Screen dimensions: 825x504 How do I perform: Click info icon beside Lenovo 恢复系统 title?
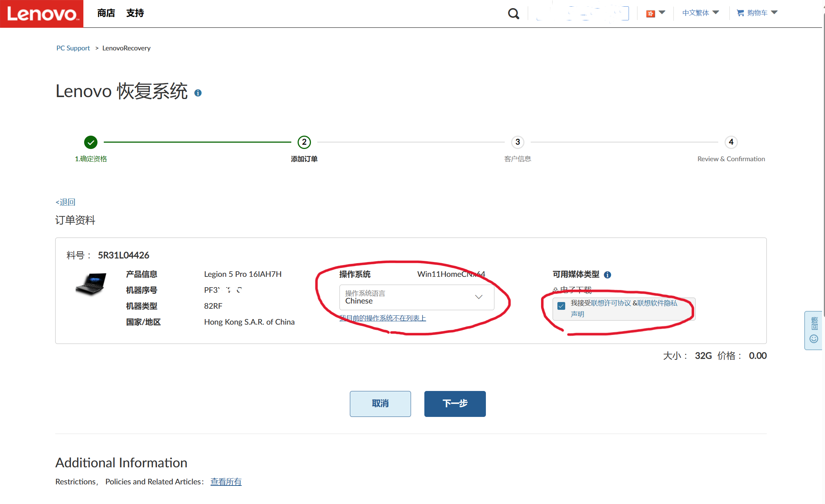198,93
